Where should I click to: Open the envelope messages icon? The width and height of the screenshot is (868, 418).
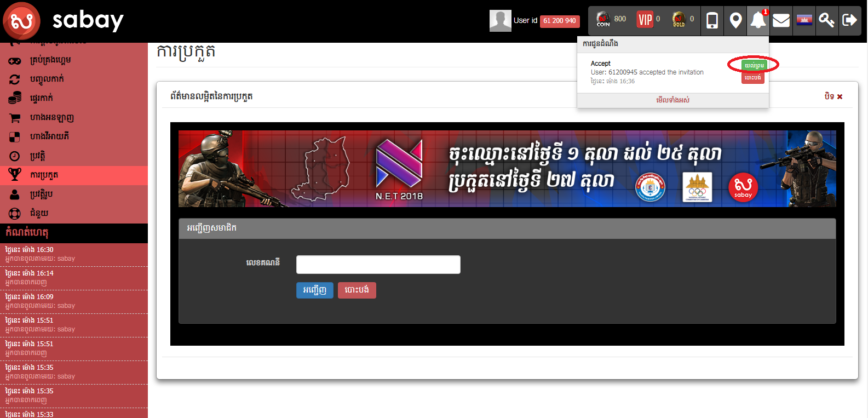click(781, 21)
